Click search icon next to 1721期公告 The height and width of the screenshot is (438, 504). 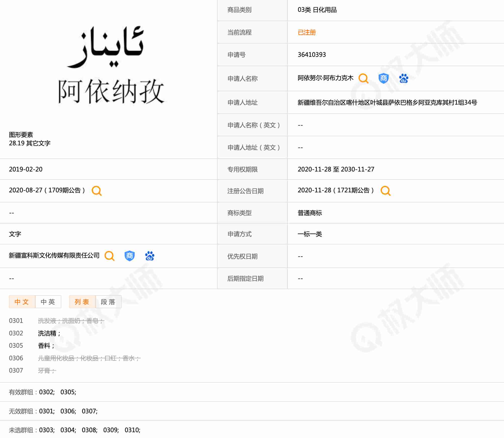click(385, 191)
